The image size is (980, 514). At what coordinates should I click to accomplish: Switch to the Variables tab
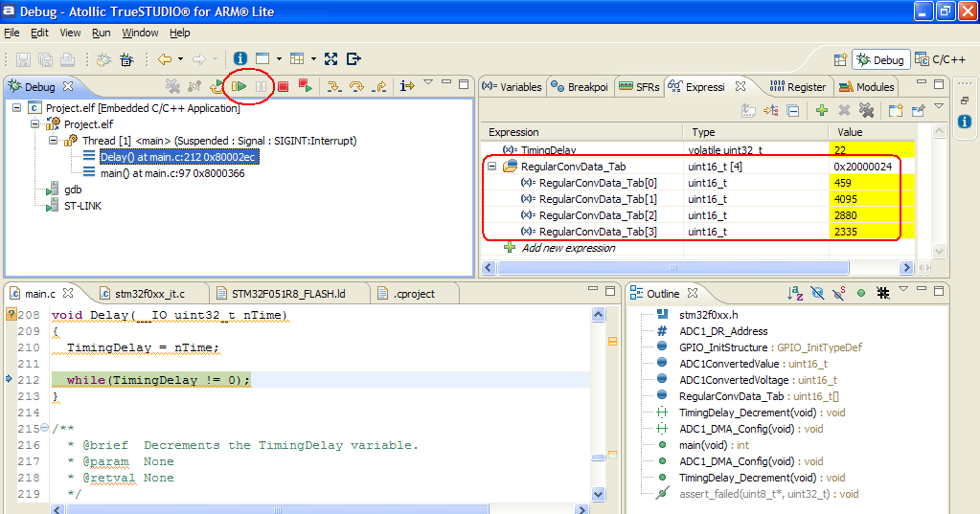pyautogui.click(x=512, y=87)
